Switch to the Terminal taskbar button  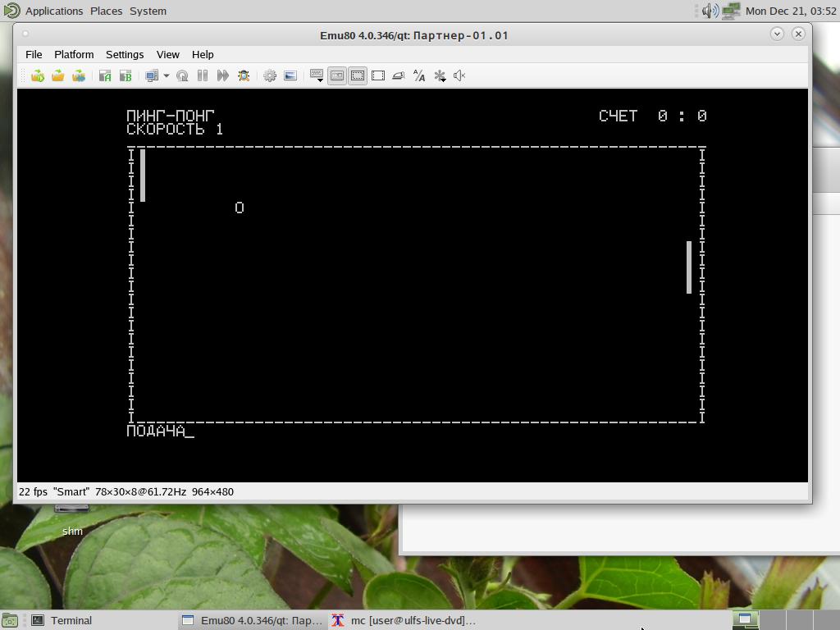71,620
